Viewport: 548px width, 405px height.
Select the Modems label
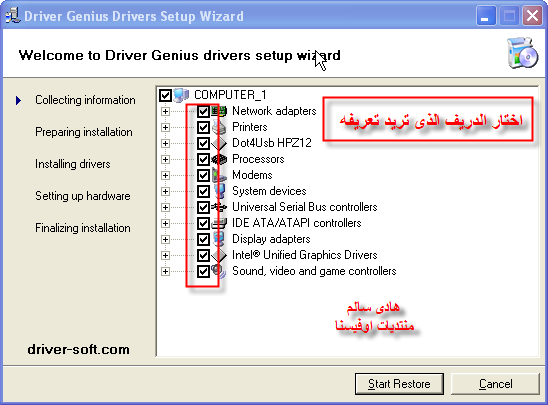[252, 175]
